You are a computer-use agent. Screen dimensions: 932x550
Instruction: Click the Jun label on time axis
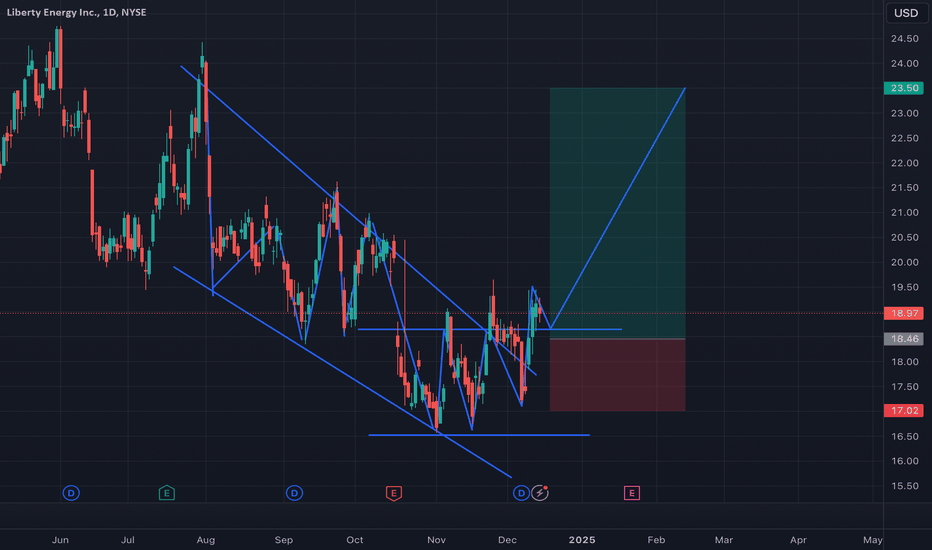point(60,540)
